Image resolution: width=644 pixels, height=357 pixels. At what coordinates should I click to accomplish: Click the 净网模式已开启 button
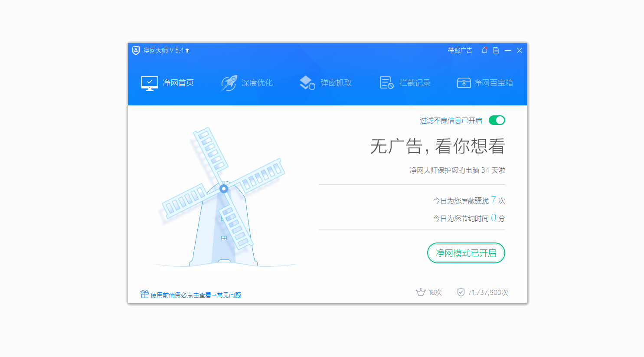tap(466, 253)
